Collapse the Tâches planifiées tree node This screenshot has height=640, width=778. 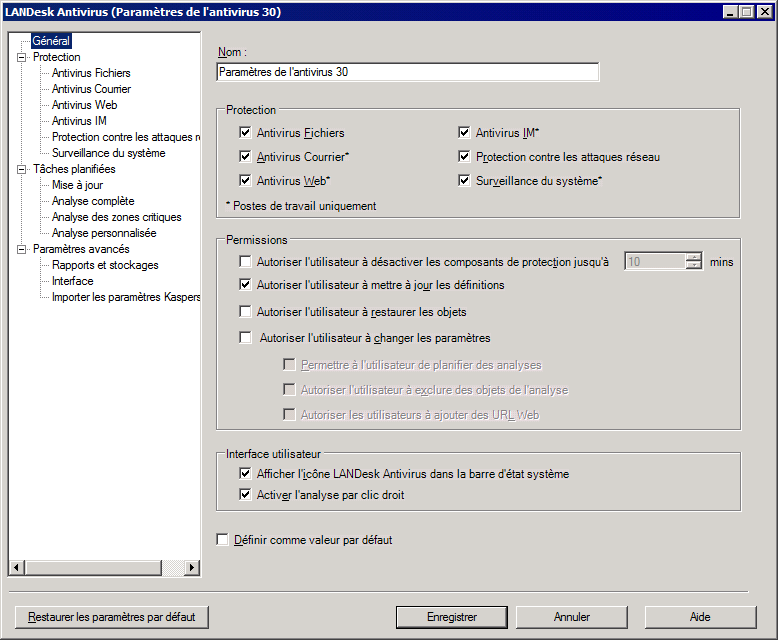(x=21, y=169)
